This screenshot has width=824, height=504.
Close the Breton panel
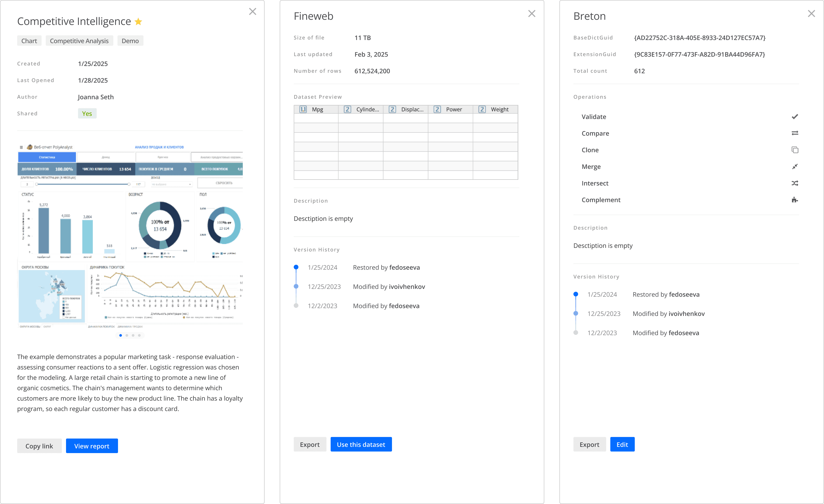point(811,14)
